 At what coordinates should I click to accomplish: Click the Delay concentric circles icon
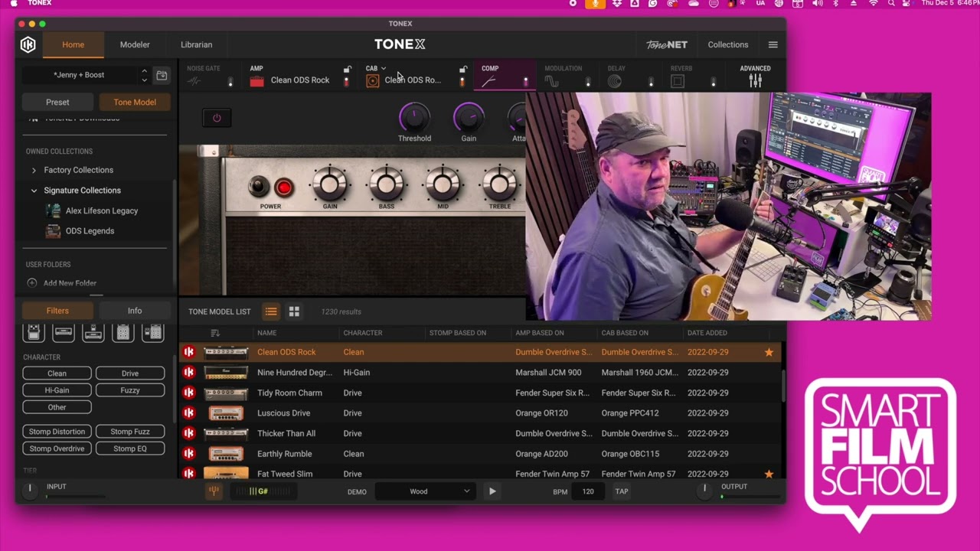coord(614,81)
